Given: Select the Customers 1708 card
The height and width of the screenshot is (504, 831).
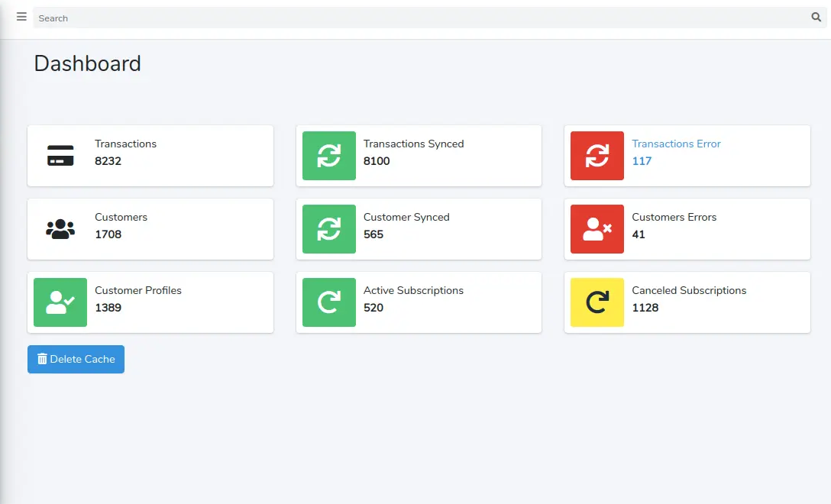Looking at the screenshot, I should tap(150, 229).
